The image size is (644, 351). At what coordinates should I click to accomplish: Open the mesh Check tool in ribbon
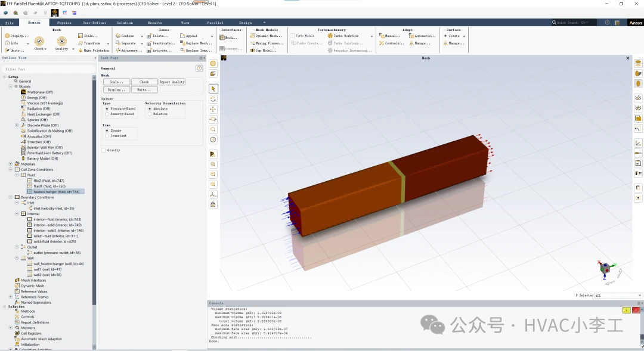click(x=39, y=43)
